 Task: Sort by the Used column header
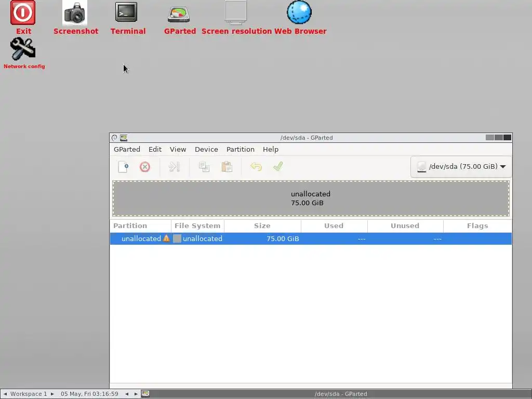(334, 226)
